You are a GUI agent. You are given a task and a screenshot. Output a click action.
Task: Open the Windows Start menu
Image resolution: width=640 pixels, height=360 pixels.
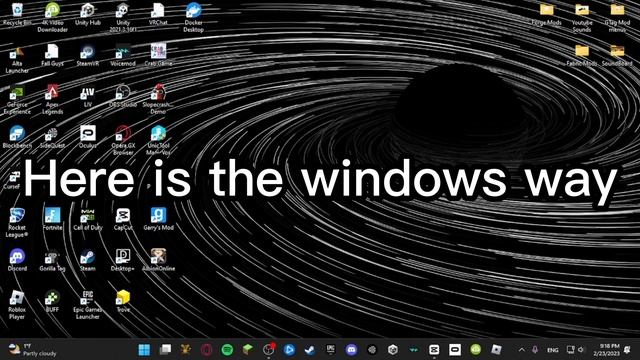tap(144, 350)
